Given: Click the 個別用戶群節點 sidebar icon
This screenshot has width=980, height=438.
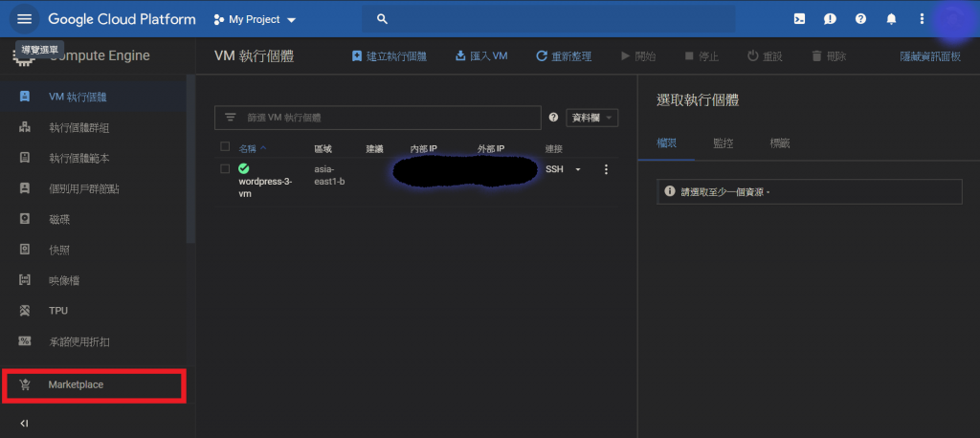Looking at the screenshot, I should [24, 188].
